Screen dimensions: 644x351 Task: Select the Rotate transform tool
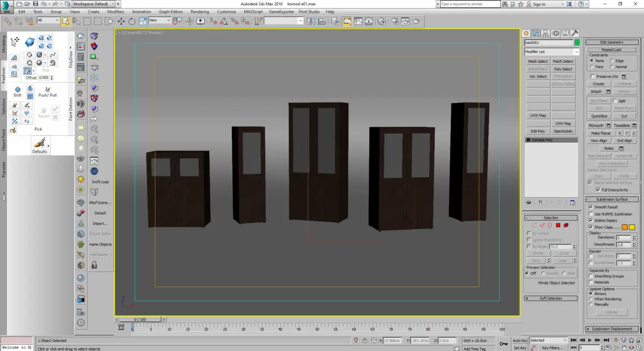click(131, 21)
